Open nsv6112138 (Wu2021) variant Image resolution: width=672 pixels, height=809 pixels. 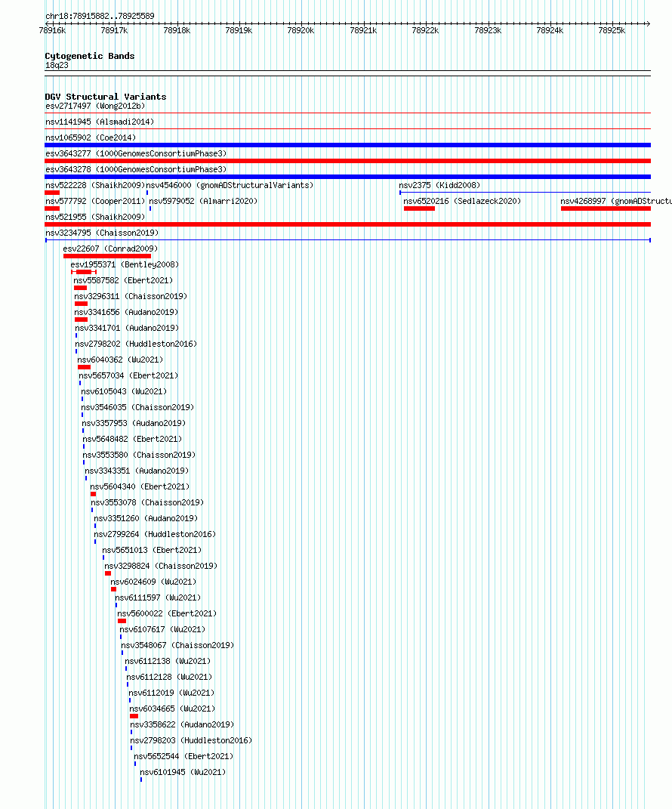click(x=168, y=662)
